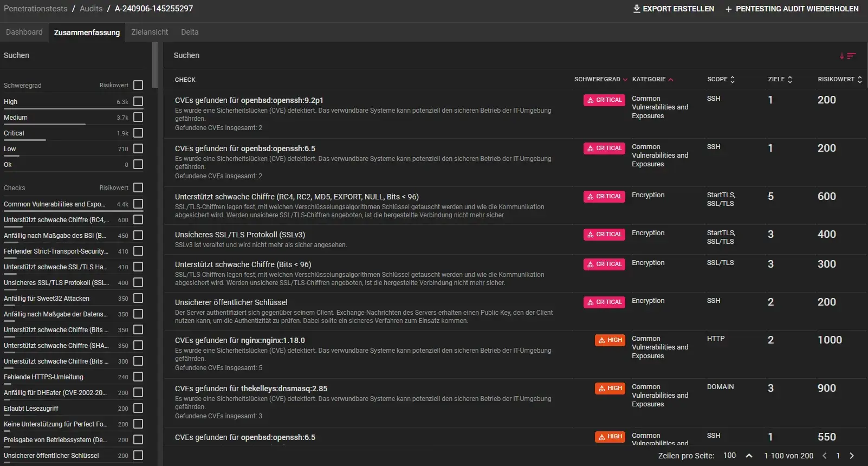
Task: Toggle the Checks select-all checkbox
Action: tap(138, 187)
